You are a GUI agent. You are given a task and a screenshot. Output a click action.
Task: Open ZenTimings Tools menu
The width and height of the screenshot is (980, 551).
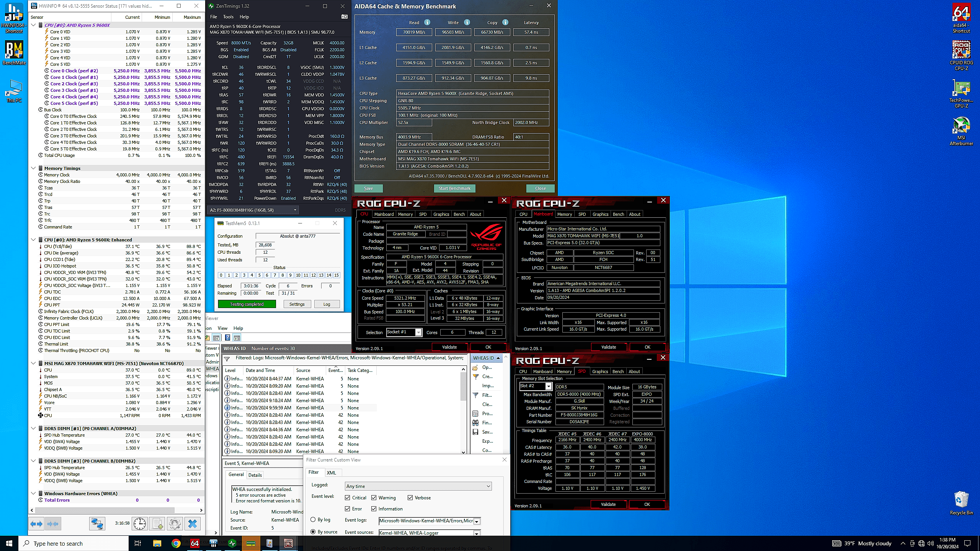(x=228, y=17)
